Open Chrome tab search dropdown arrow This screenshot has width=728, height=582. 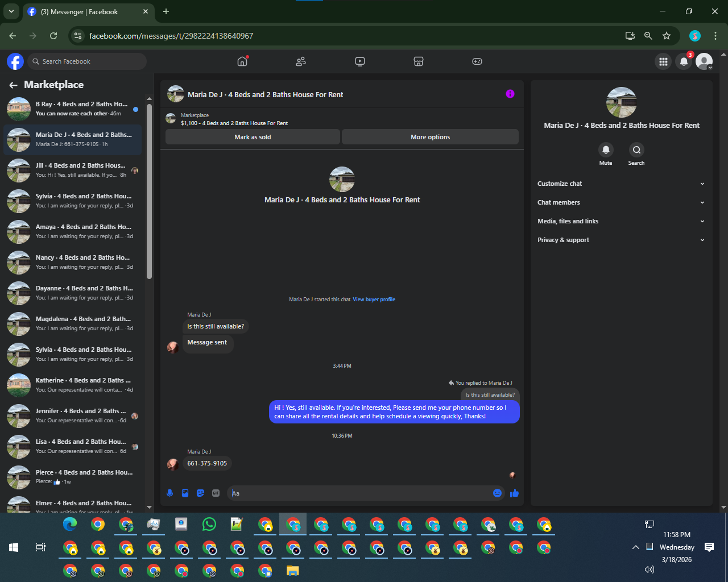point(11,11)
